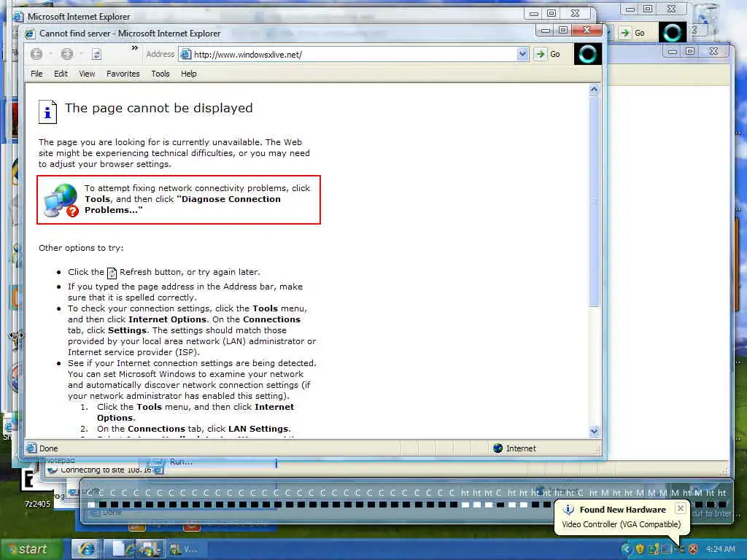Viewport: 747px width, 560px height.
Task: Click the 7z2405 desktop icon
Action: pos(37,503)
